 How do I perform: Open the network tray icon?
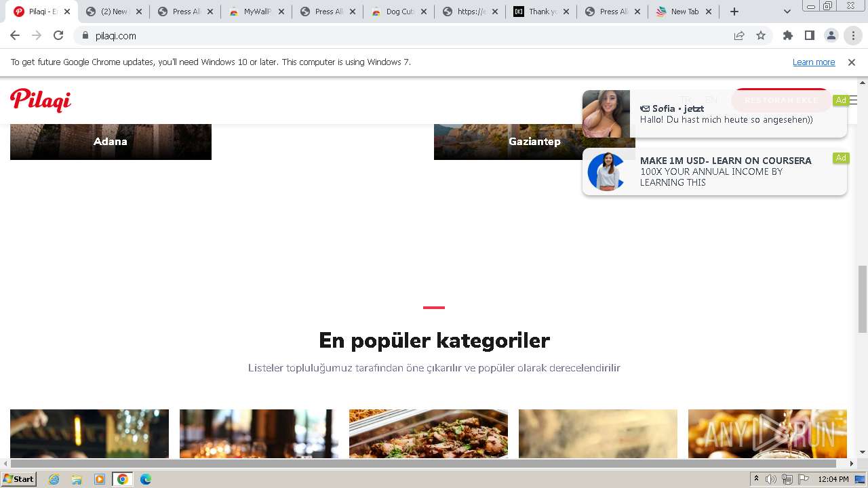tap(787, 479)
